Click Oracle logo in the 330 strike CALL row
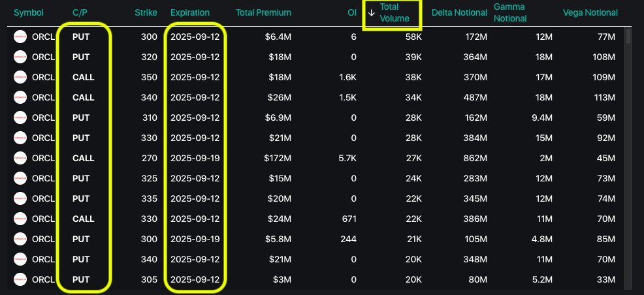This screenshot has width=644, height=295. point(20,219)
